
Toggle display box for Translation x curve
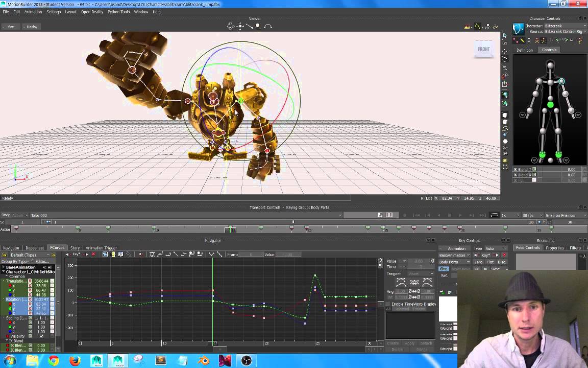pos(52,286)
